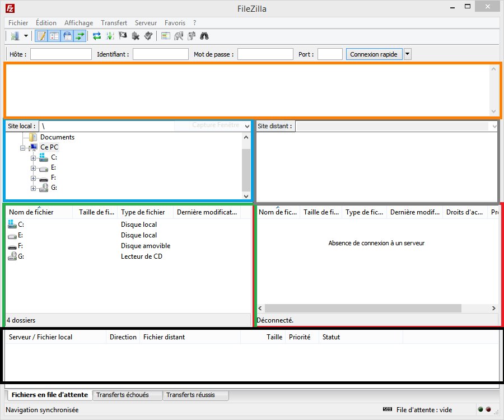This screenshot has width=504, height=420.
Task: Open the Site local path dropdown
Action: coord(247,127)
